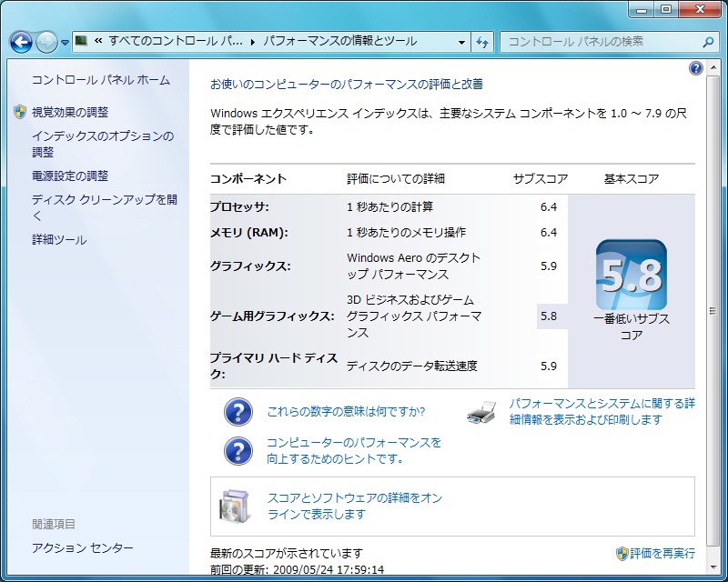Click the vertical scrollbar up arrow

click(x=713, y=68)
